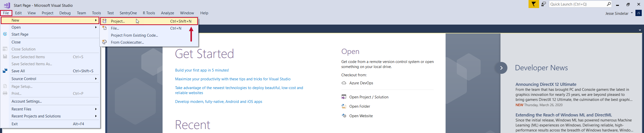Open the Announcing DirectX 12 Ultimate article
The image size is (644, 133).
546,84
